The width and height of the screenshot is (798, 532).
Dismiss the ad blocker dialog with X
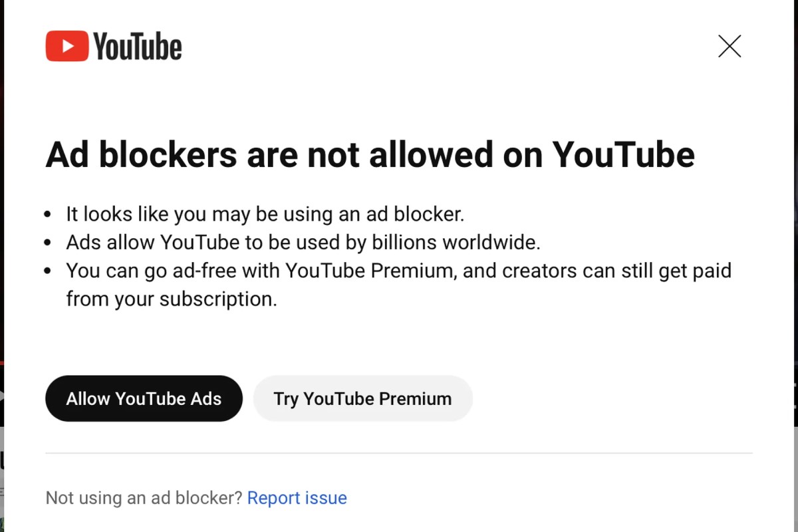[730, 47]
